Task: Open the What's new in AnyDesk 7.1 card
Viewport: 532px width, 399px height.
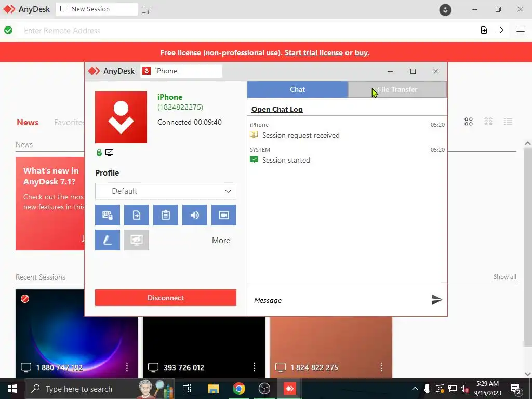Action: pos(50,204)
